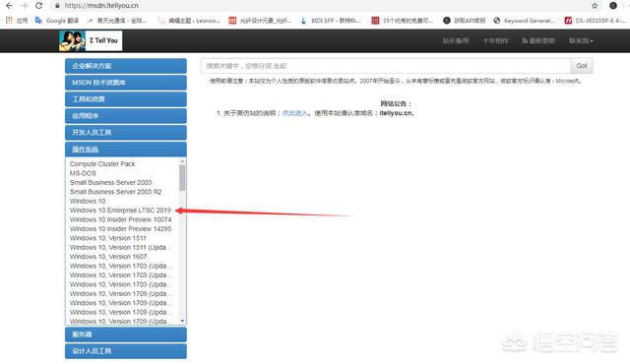Expand the 工具和资源 category
The image size is (630, 364).
[126, 99]
